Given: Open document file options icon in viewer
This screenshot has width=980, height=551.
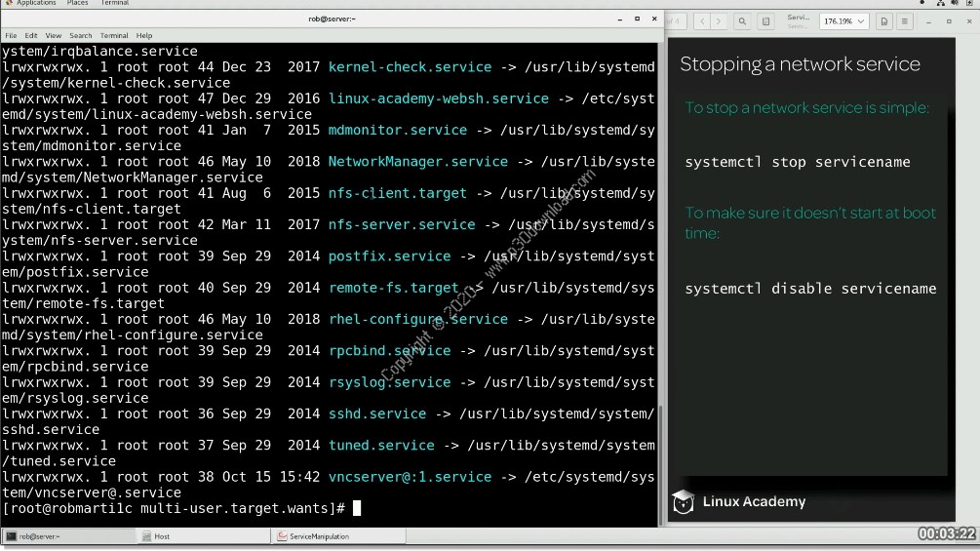Looking at the screenshot, I should point(883,20).
